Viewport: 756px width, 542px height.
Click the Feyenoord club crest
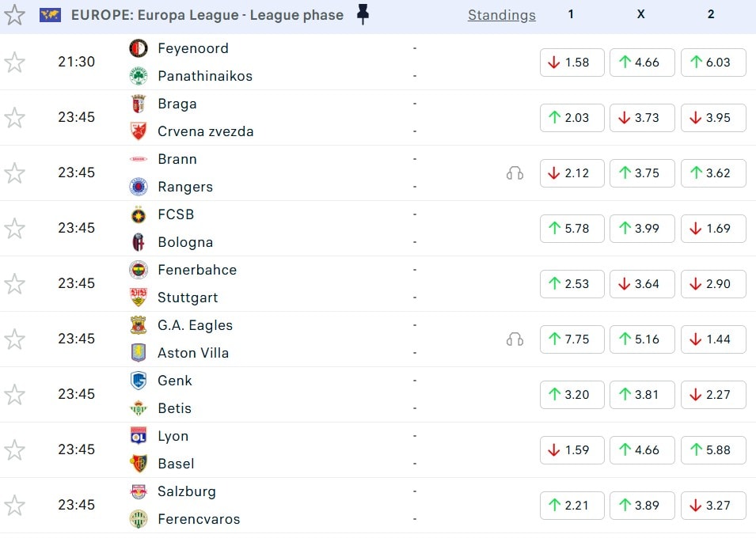tap(139, 48)
